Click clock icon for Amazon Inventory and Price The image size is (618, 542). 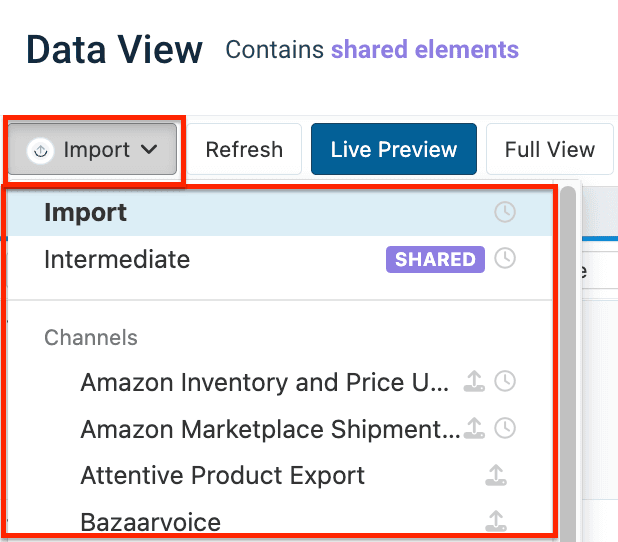tap(506, 381)
